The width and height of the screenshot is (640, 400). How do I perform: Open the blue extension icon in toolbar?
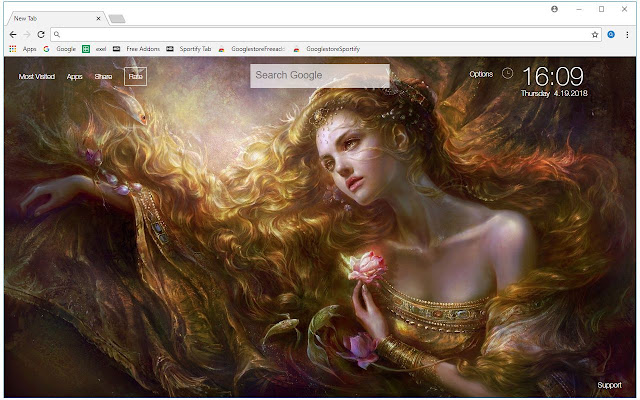[x=611, y=35]
